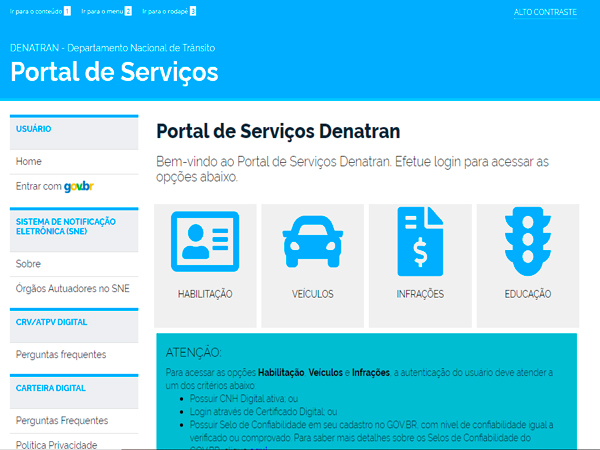Click 'SISTEMA DE NOTIFICAÇÃO ELETRÔNICA (SNE)' header
This screenshot has width=600, height=450.
point(74,230)
